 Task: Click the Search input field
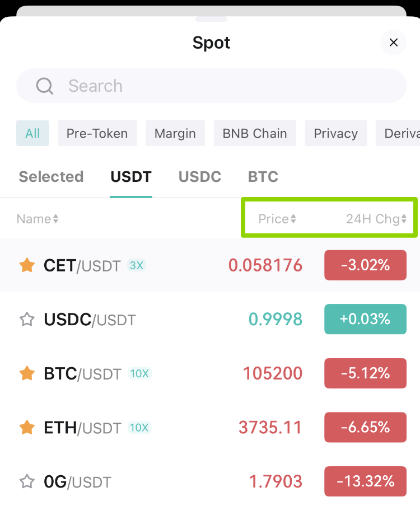[x=212, y=86]
